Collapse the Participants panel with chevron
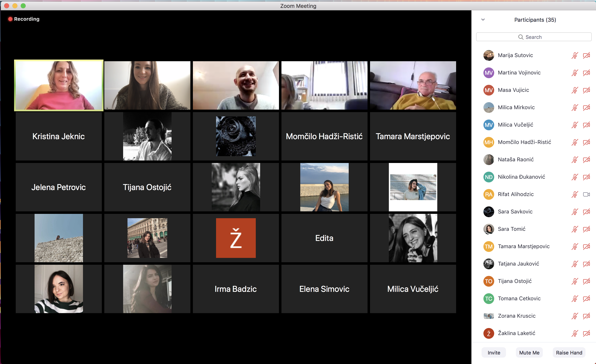This screenshot has width=596, height=364. click(483, 20)
